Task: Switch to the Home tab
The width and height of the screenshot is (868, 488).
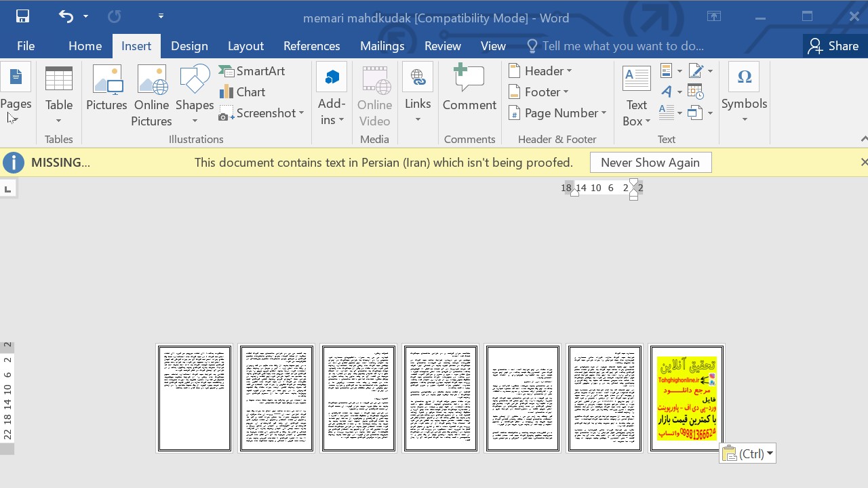Action: click(x=85, y=46)
